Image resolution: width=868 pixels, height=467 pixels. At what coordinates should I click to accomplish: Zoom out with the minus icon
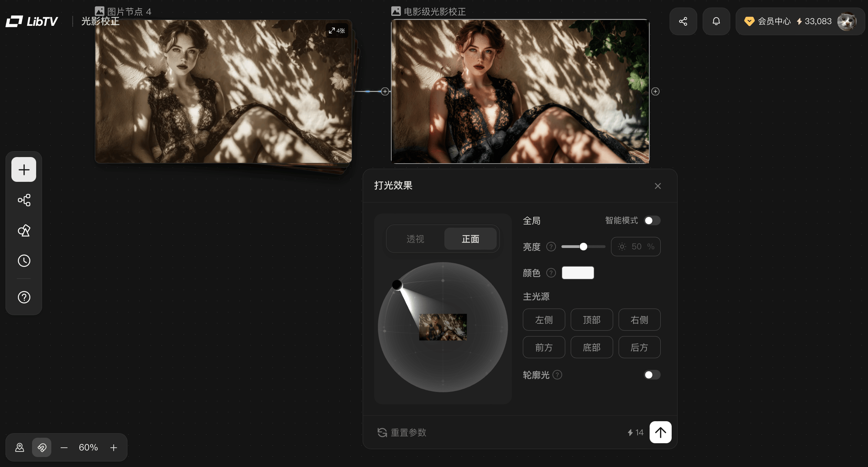(x=64, y=447)
